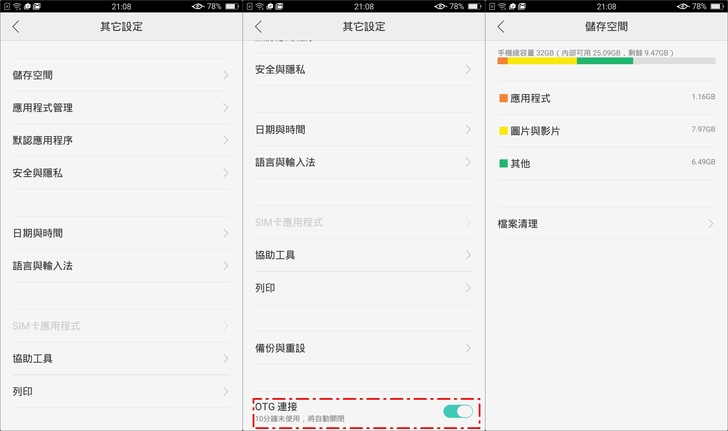Tap the back arrow on the left 其它設定 screen

[x=16, y=26]
